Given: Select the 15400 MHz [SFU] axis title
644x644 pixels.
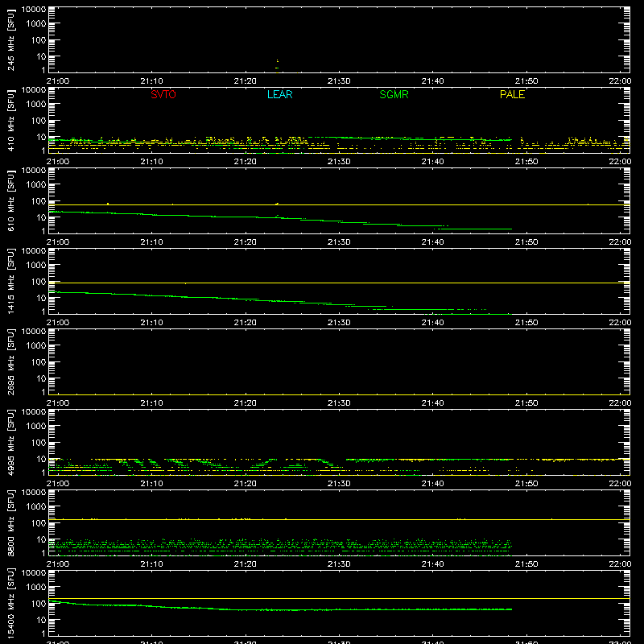Looking at the screenshot, I should 10,603.
